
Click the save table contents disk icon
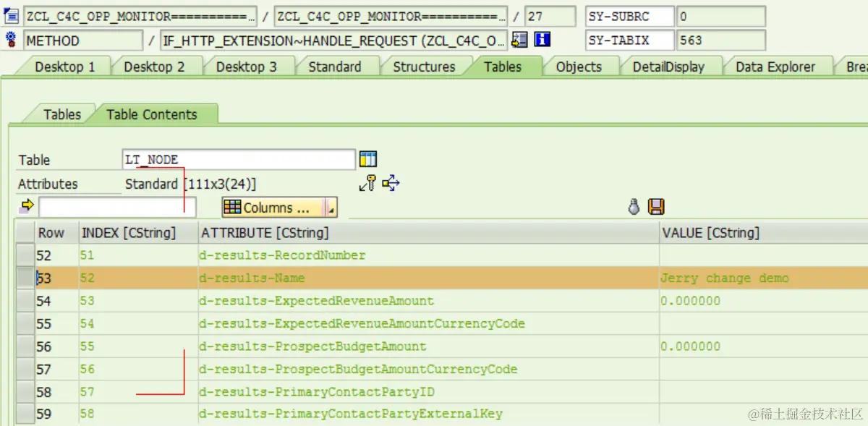point(656,208)
